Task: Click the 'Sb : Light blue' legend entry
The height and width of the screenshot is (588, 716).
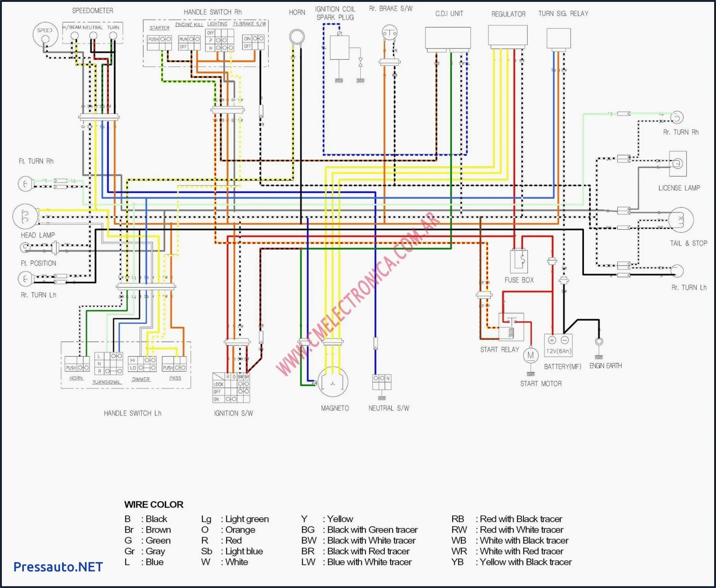Action: tap(232, 551)
